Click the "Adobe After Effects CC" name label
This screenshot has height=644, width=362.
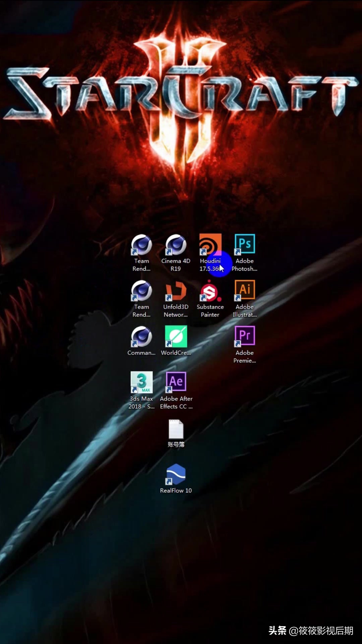(x=176, y=402)
